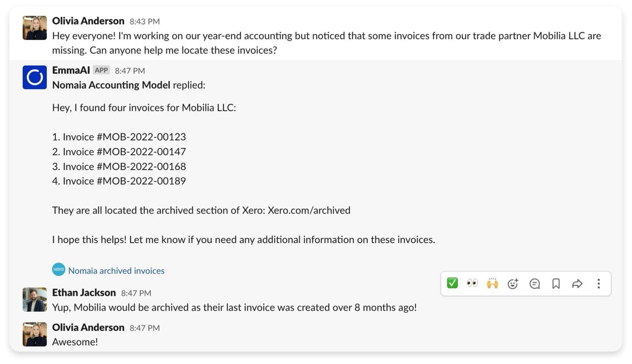Click the EmmaAI sender name
The image size is (632, 364).
pyautogui.click(x=71, y=70)
